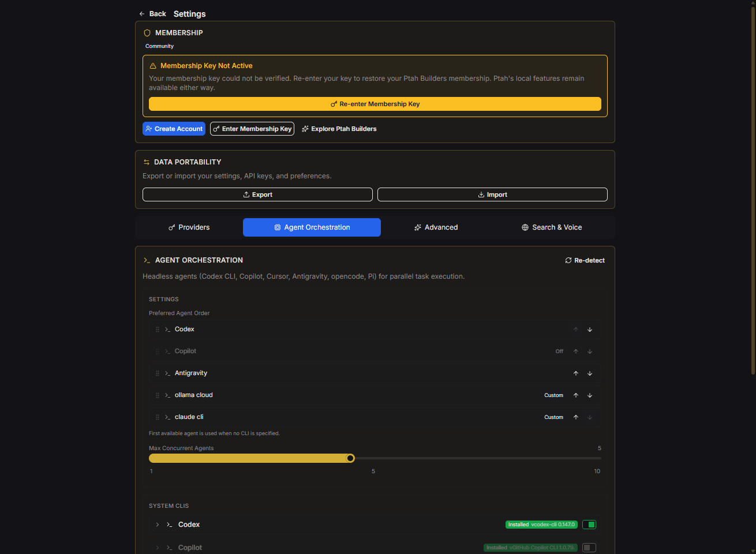The image size is (756, 554).
Task: Grab the claude cli drag handle
Action: 158,417
